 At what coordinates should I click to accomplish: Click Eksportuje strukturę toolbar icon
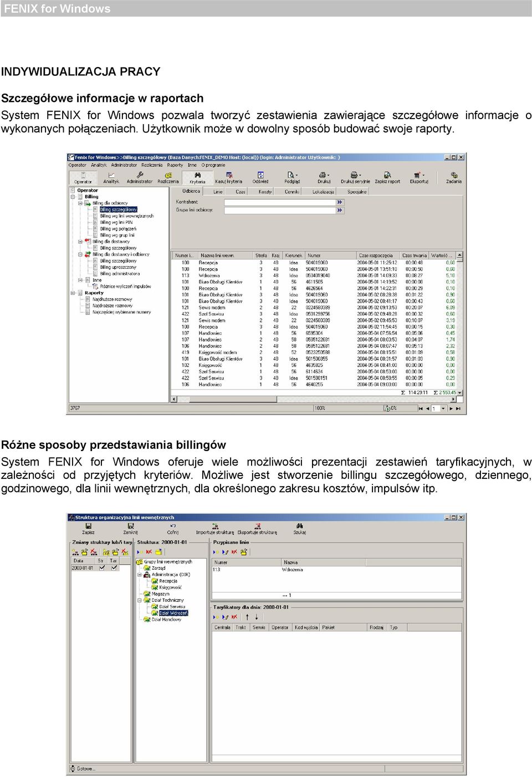click(x=257, y=529)
